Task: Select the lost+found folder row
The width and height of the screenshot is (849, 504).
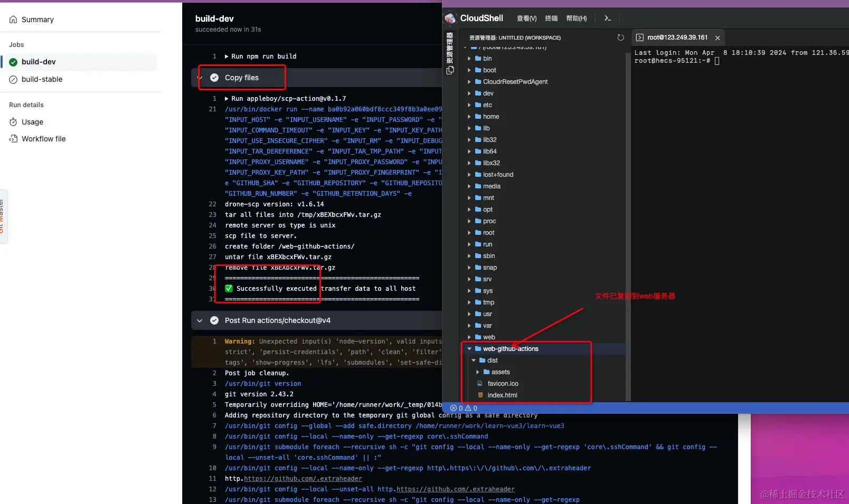Action: pos(544,175)
